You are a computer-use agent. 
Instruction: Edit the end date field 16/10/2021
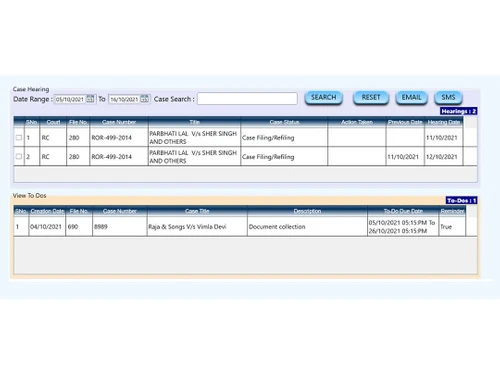(124, 99)
